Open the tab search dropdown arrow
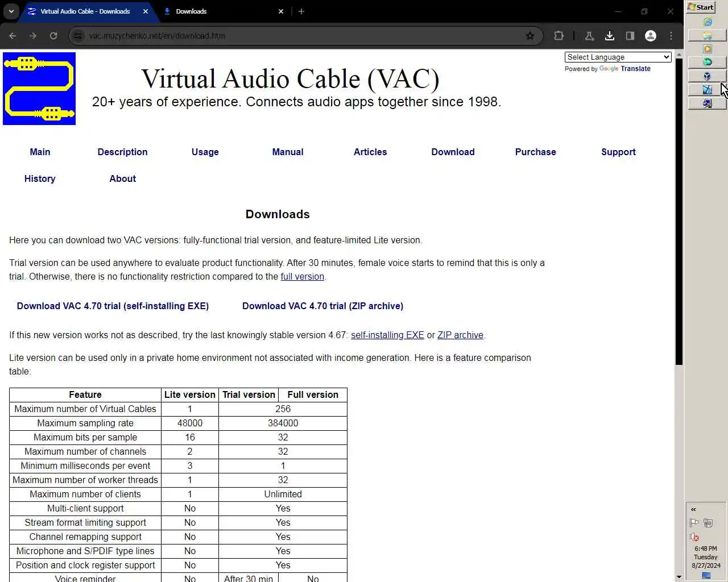728x582 pixels. (11, 11)
